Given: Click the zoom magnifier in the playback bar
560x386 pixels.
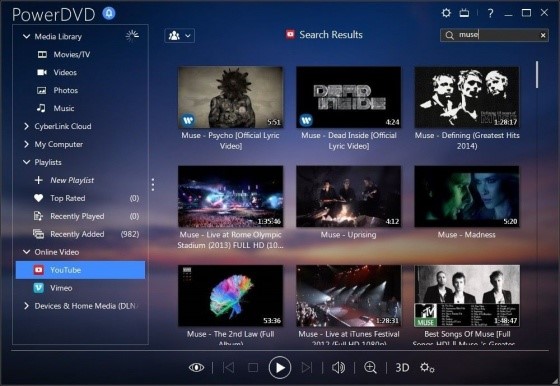Looking at the screenshot, I should [x=370, y=367].
